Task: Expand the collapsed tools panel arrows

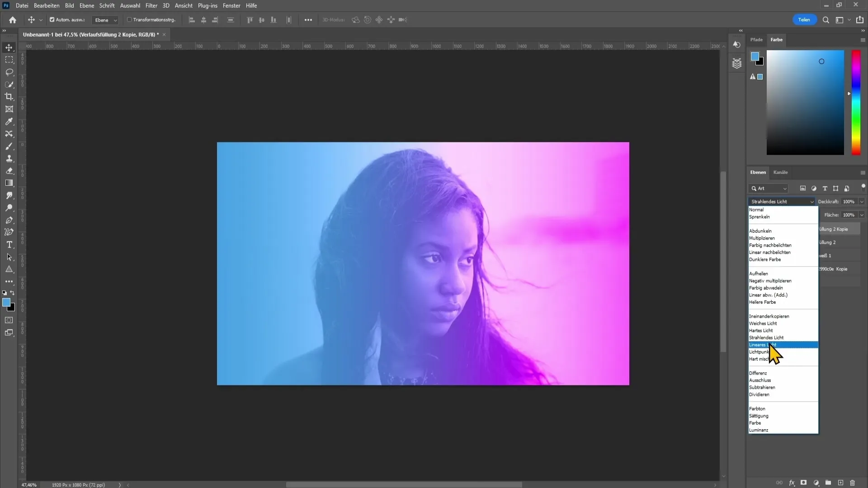Action: [4, 31]
